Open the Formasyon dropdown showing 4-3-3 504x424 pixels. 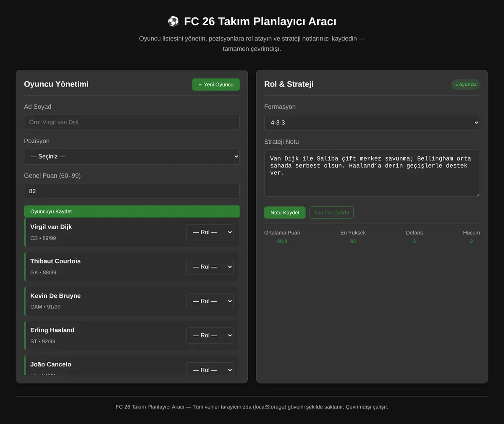(x=372, y=123)
